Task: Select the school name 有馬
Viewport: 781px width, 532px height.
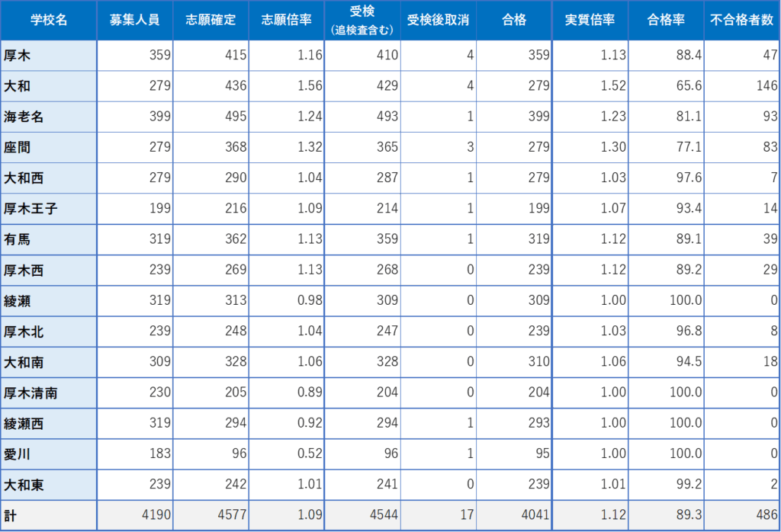Action: (17, 239)
